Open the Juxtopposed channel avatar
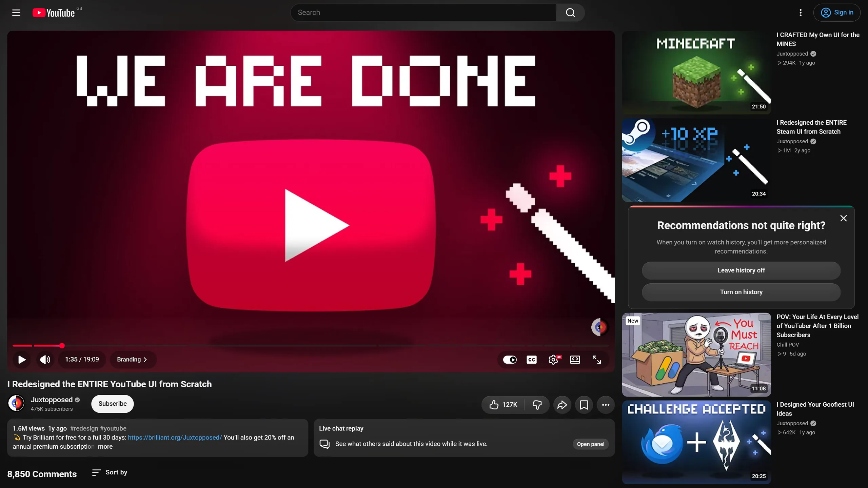This screenshot has width=868, height=488. coord(16,403)
